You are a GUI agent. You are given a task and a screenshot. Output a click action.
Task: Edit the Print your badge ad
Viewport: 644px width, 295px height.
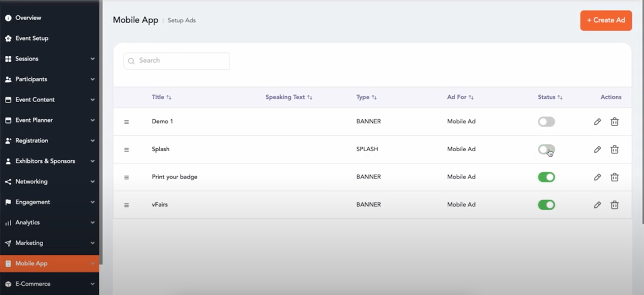pos(597,177)
